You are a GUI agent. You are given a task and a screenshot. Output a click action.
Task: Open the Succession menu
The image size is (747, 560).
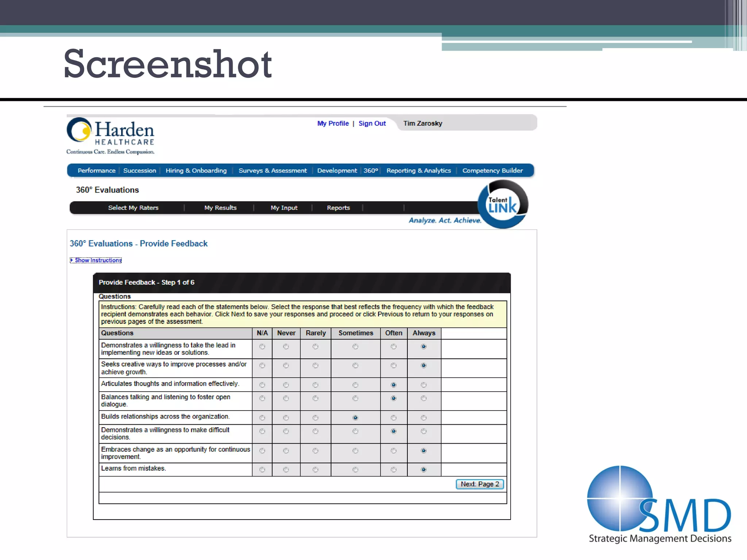(x=140, y=171)
